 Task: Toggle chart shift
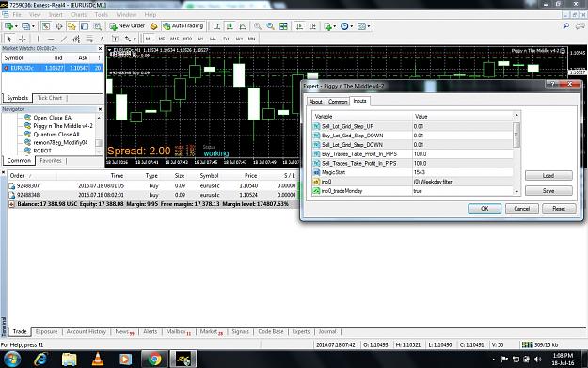point(312,26)
